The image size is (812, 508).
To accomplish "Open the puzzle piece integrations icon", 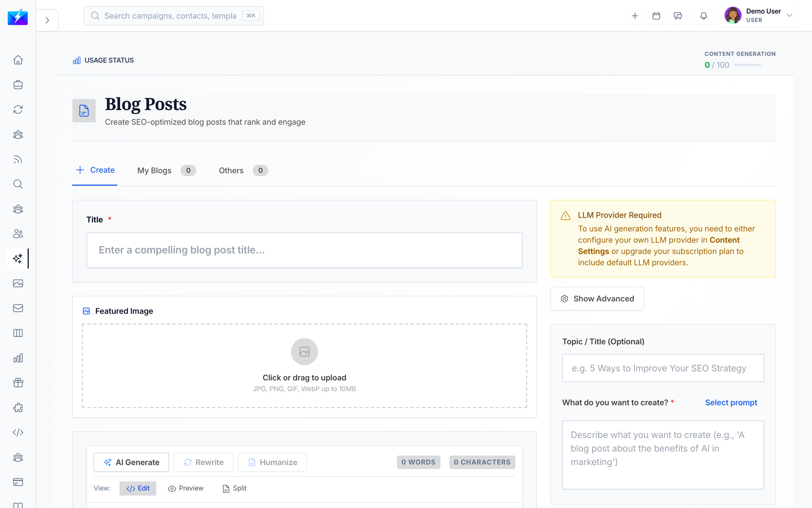I will [18, 408].
